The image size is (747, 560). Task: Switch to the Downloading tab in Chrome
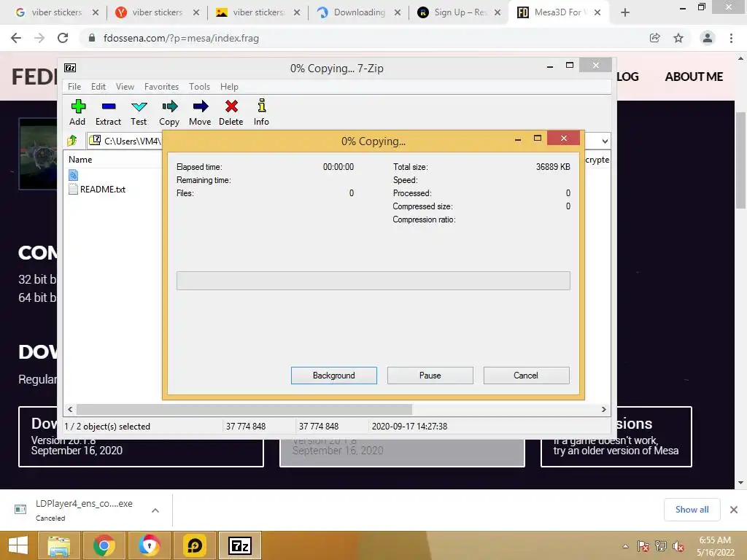coord(359,12)
